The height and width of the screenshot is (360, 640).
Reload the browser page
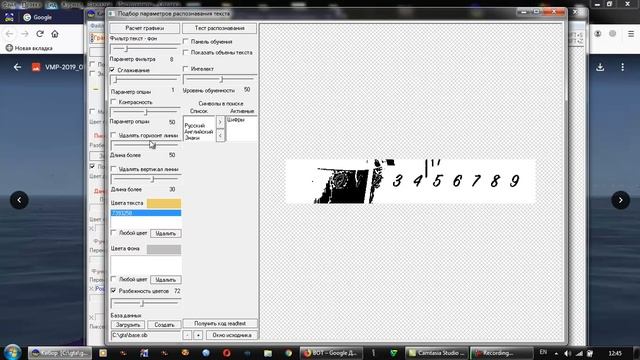tap(40, 34)
